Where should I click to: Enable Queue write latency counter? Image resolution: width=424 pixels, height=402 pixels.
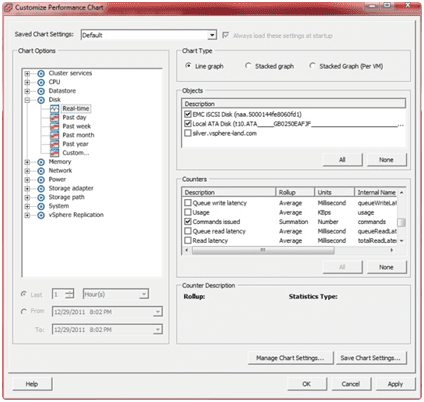[188, 203]
